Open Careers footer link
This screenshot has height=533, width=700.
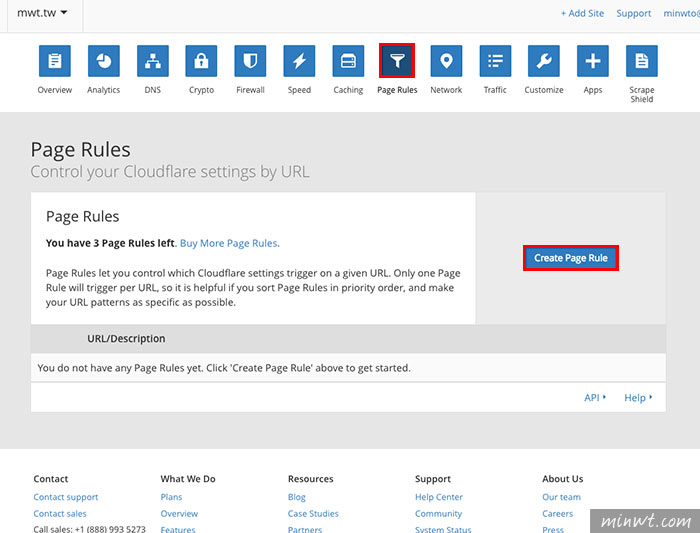click(x=558, y=513)
